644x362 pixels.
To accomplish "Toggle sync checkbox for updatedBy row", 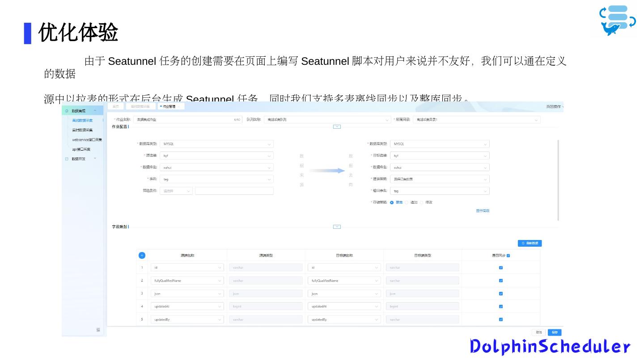I will 501,320.
